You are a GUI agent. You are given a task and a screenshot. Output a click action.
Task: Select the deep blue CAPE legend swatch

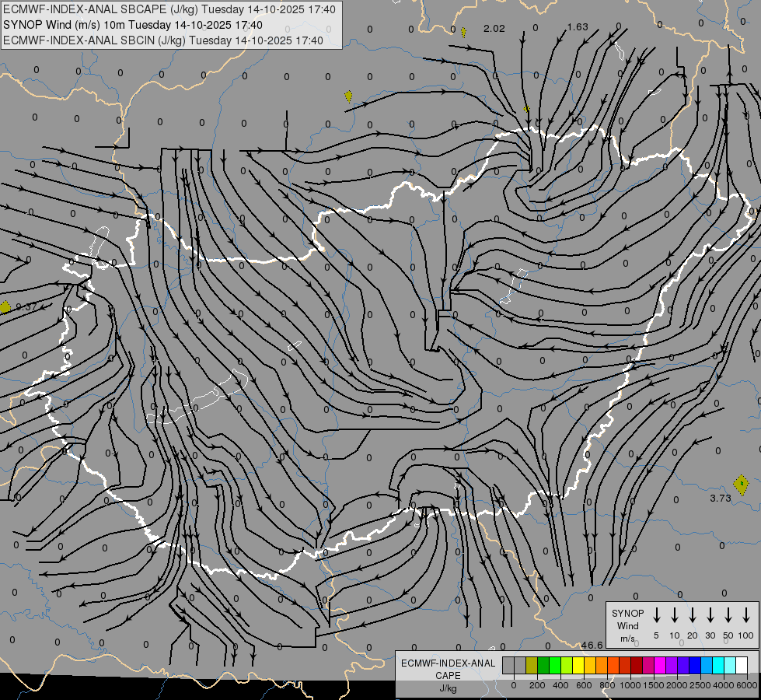tap(695, 665)
